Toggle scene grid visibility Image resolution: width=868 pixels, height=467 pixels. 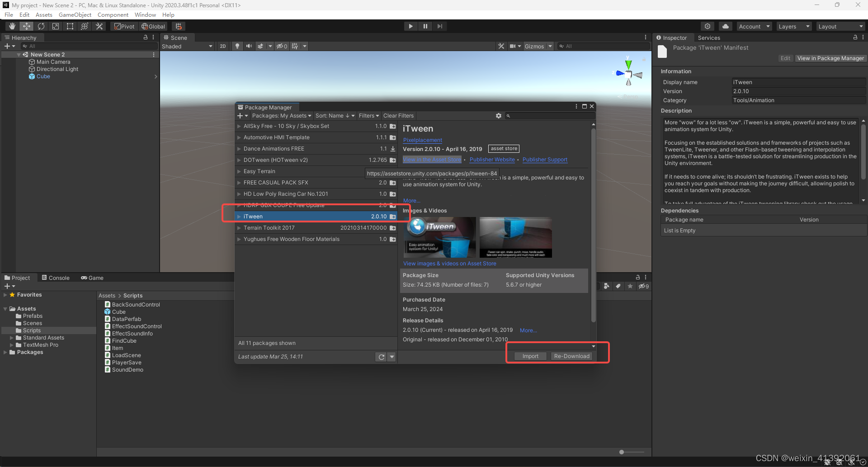point(295,46)
